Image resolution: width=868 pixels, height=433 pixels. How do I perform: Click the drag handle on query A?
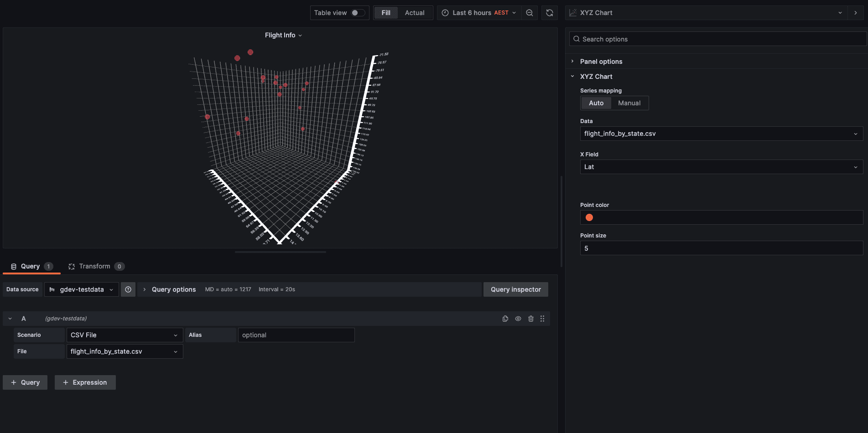point(542,319)
